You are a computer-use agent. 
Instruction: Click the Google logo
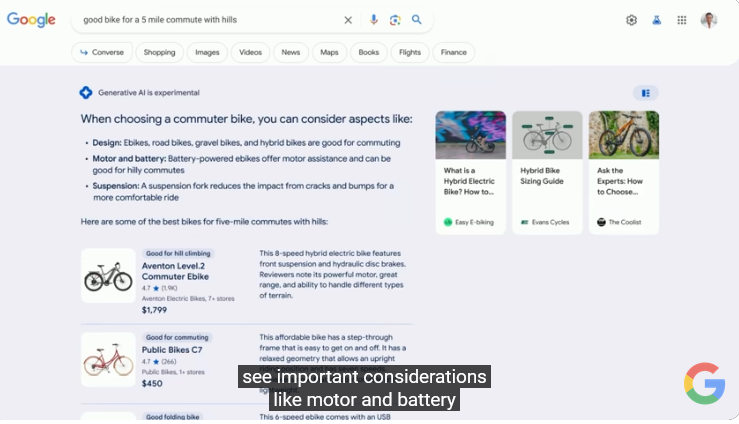(31, 19)
